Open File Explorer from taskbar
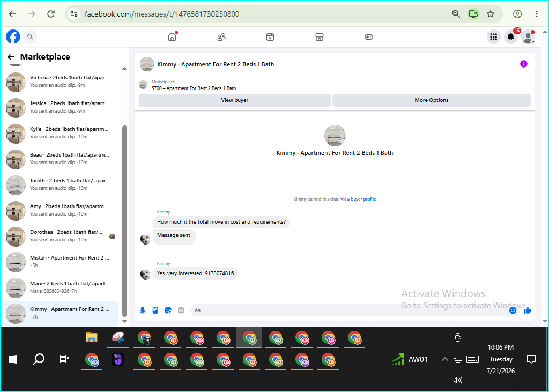This screenshot has width=549, height=392. click(x=91, y=338)
